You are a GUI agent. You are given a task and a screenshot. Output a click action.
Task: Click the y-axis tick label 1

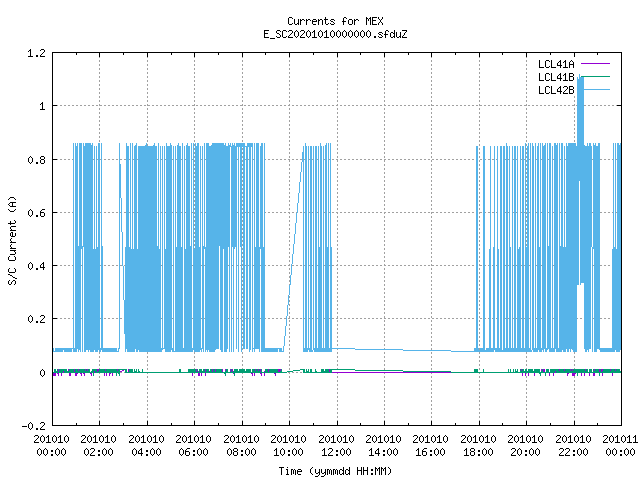click(42, 107)
